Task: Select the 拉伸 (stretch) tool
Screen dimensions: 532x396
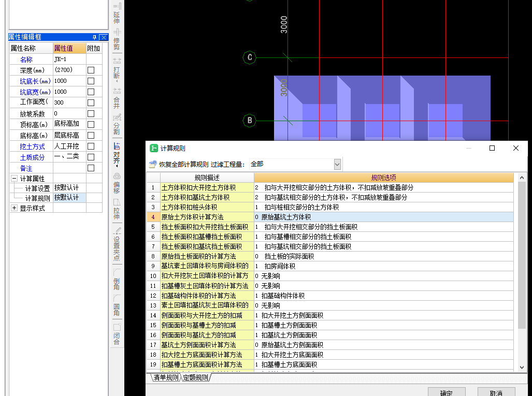Action: [117, 209]
